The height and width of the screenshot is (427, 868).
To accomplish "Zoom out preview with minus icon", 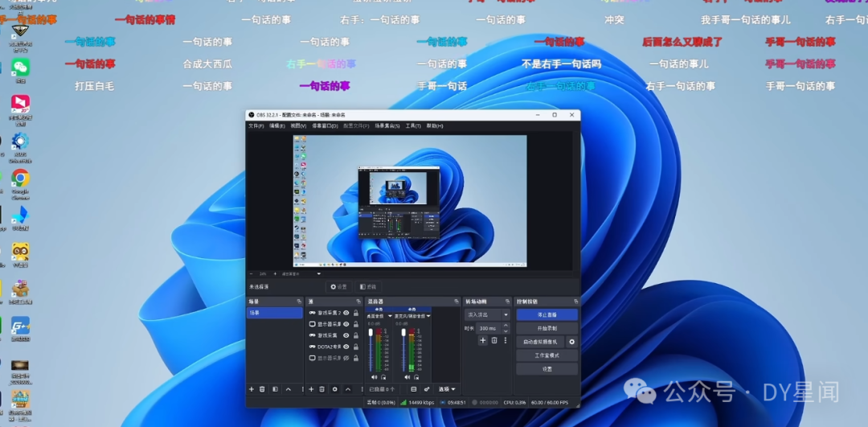I will [x=251, y=273].
